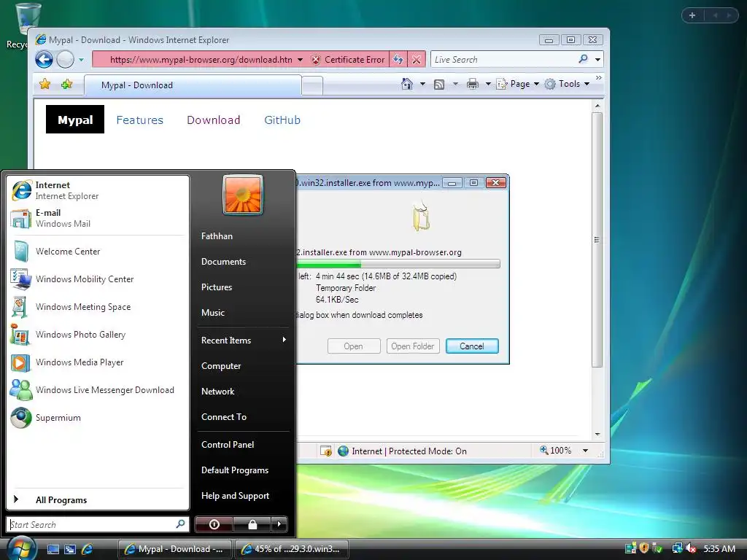The height and width of the screenshot is (560, 747).
Task: Click the Live Search input box
Action: tap(503, 60)
